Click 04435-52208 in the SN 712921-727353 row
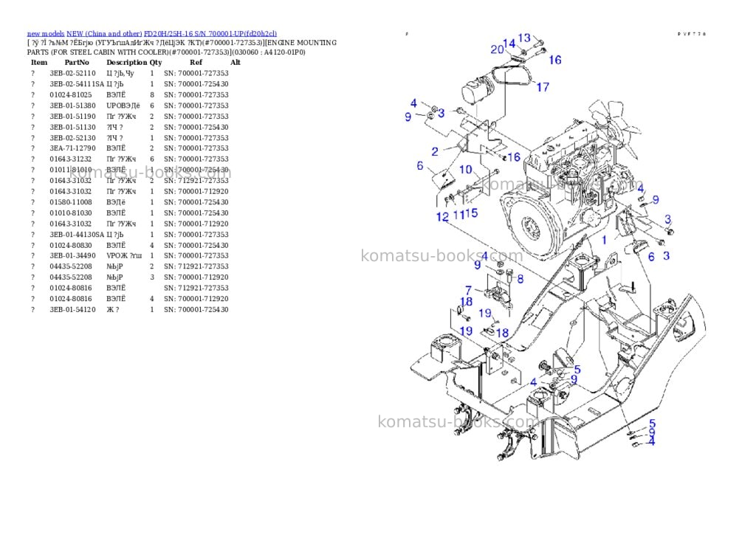 (71, 266)
